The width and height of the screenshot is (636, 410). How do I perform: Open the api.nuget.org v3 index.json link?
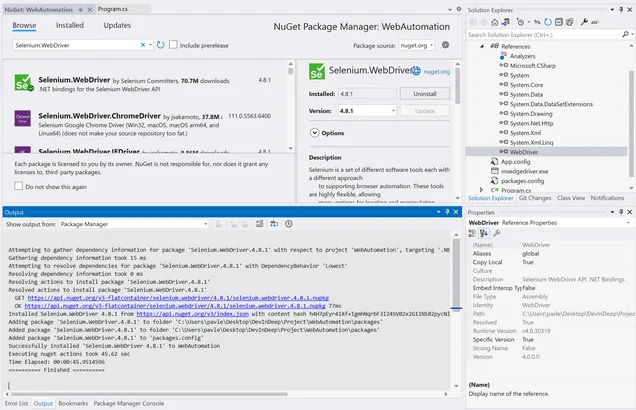click(192, 314)
